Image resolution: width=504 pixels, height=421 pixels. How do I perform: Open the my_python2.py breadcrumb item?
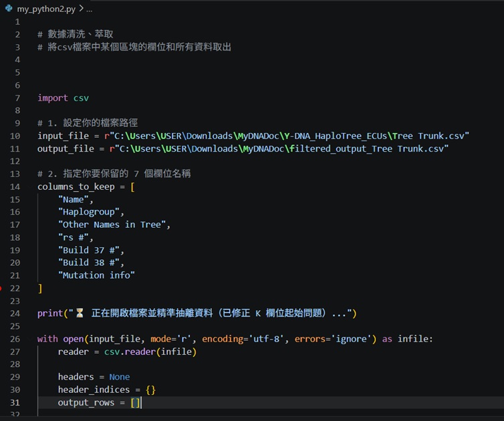[x=46, y=9]
